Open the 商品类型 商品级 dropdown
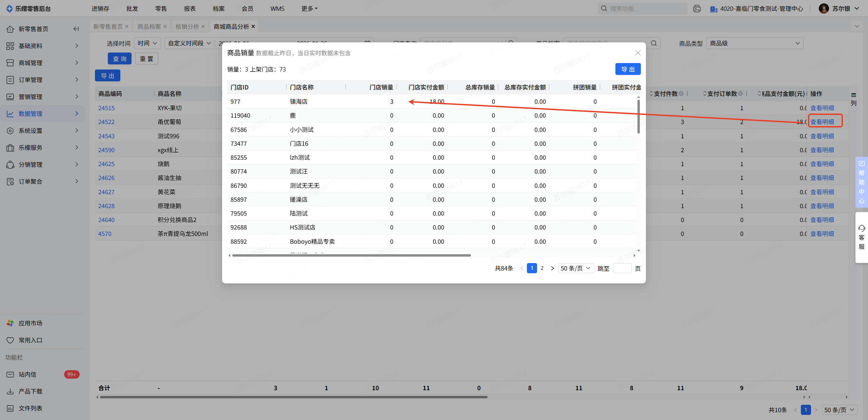Viewport: 868px width, 420px height. pyautogui.click(x=754, y=43)
